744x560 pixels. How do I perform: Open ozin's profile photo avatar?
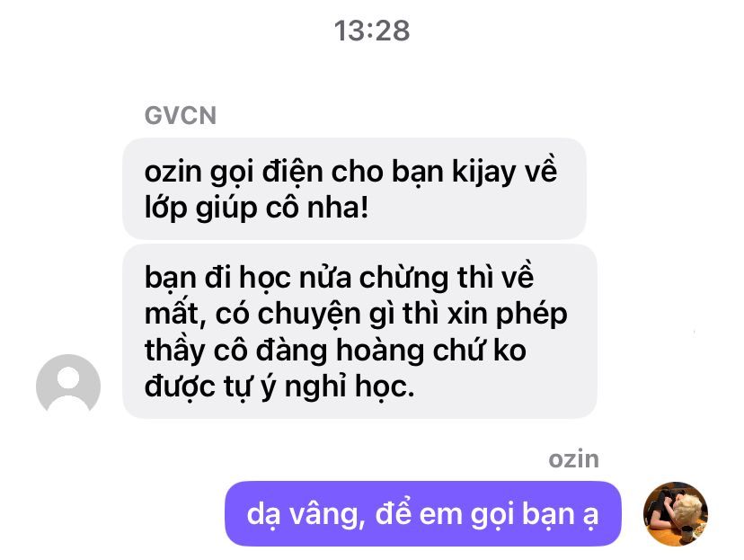tap(675, 514)
